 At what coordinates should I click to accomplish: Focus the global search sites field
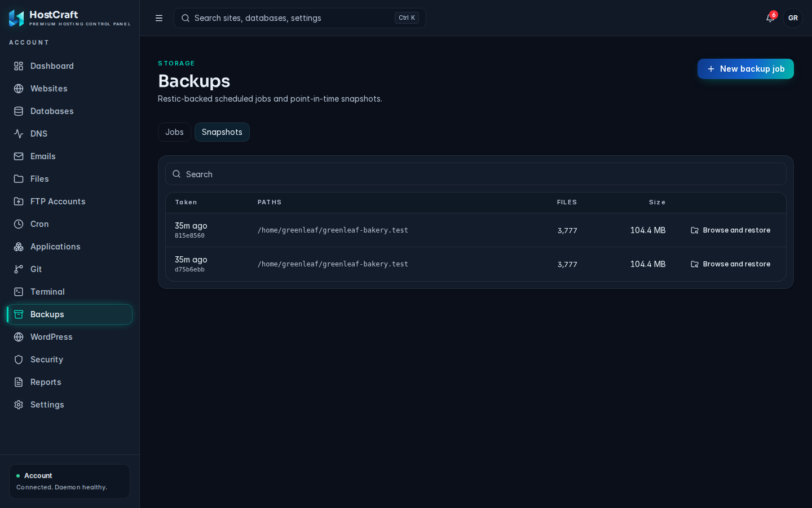[x=299, y=18]
